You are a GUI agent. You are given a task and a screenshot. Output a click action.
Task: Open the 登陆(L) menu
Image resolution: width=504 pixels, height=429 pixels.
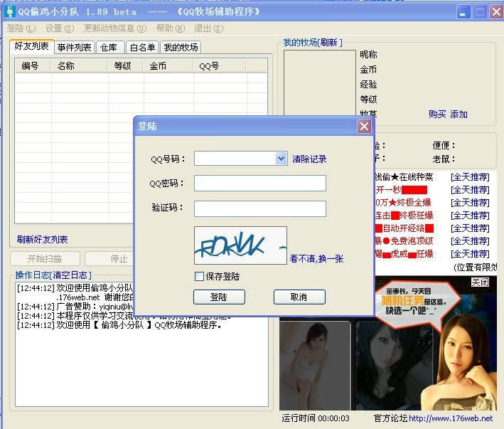click(21, 28)
